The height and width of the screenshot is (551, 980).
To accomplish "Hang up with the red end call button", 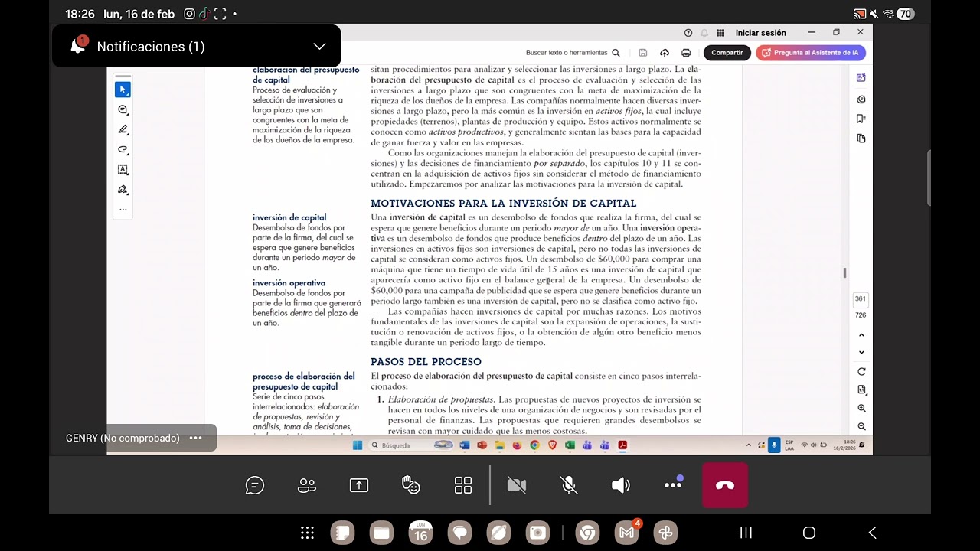I will coord(725,485).
